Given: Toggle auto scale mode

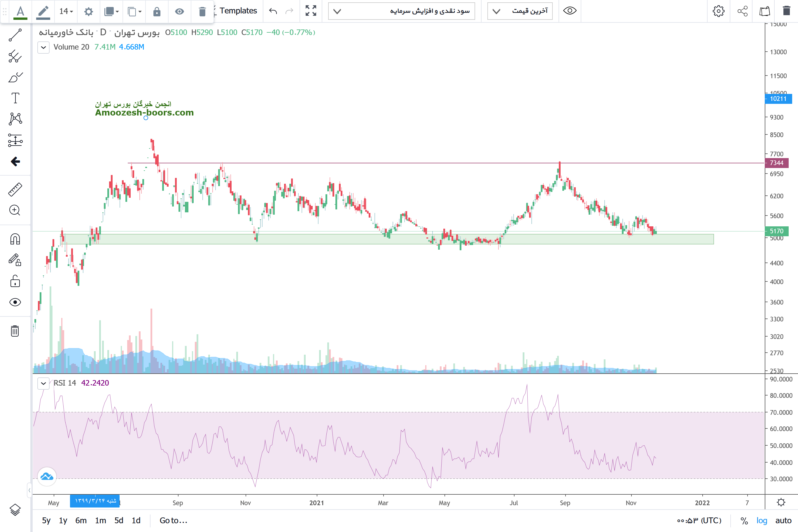Looking at the screenshot, I should (783, 520).
